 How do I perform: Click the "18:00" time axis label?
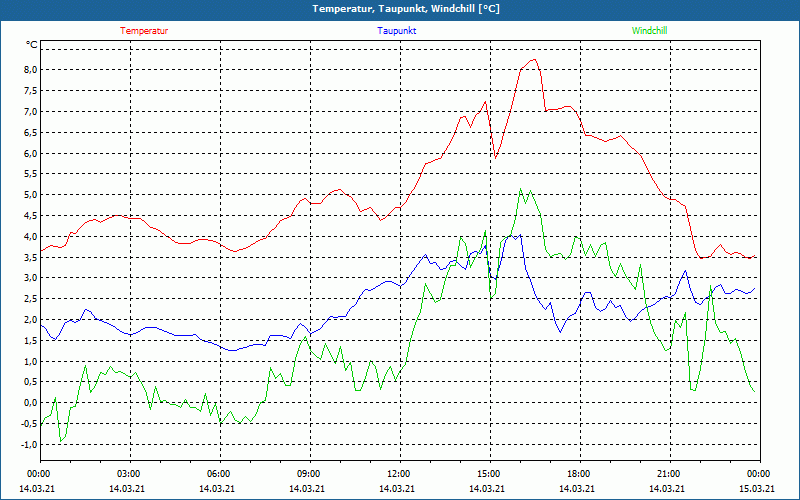579,474
